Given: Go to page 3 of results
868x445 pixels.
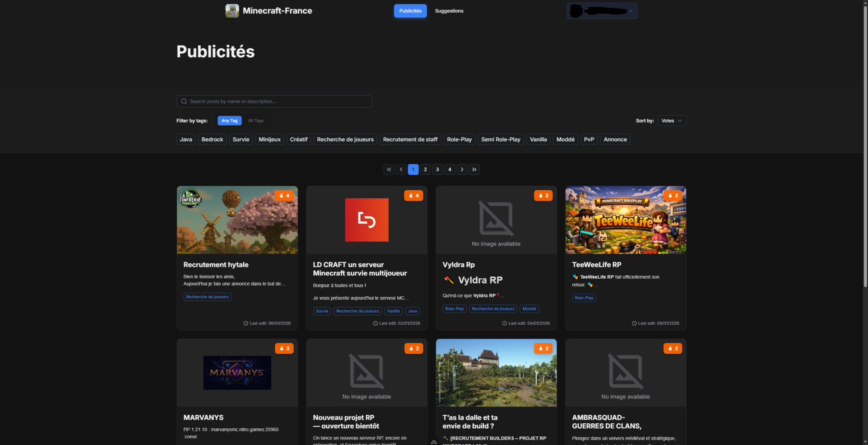Looking at the screenshot, I should pos(437,169).
